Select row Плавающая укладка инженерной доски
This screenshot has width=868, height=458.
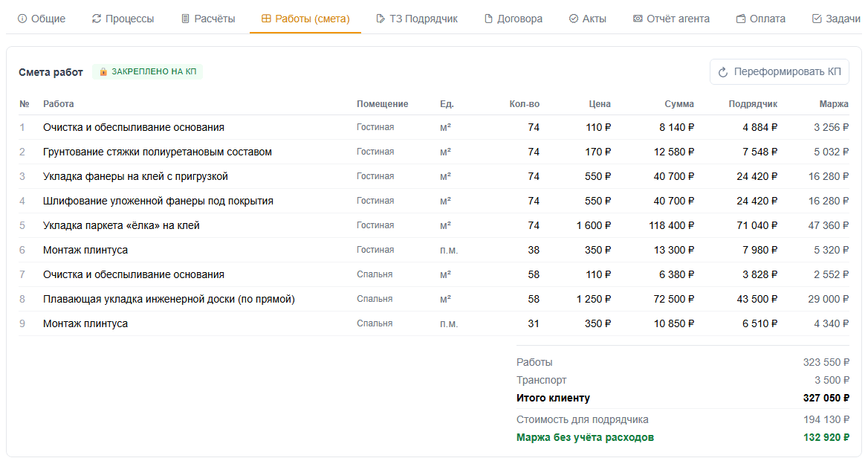(434, 299)
